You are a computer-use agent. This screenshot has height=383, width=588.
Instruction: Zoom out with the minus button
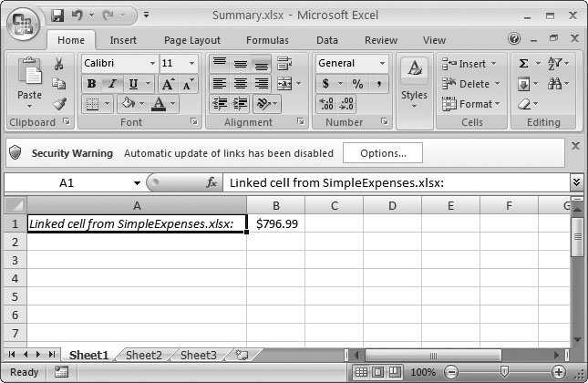click(451, 372)
